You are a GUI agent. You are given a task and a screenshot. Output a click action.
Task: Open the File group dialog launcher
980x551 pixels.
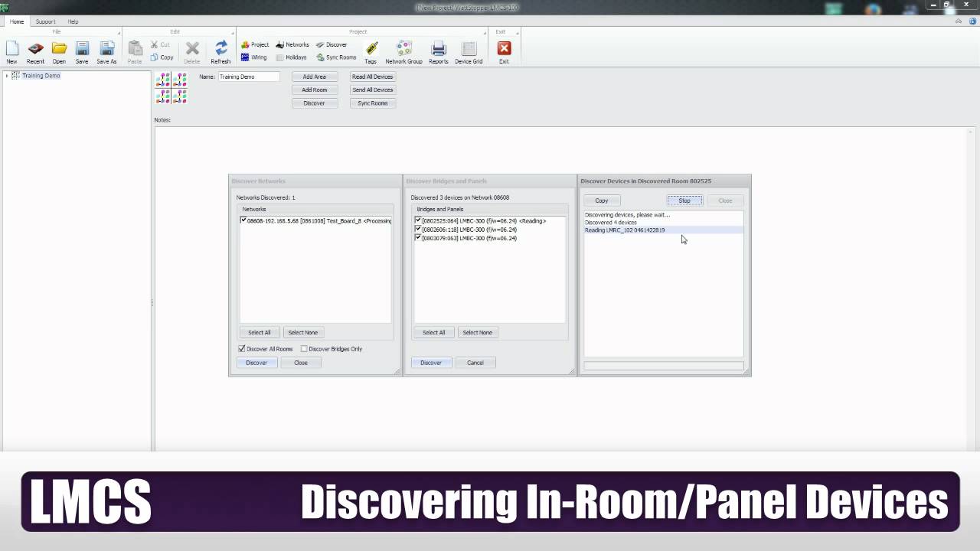coord(119,32)
